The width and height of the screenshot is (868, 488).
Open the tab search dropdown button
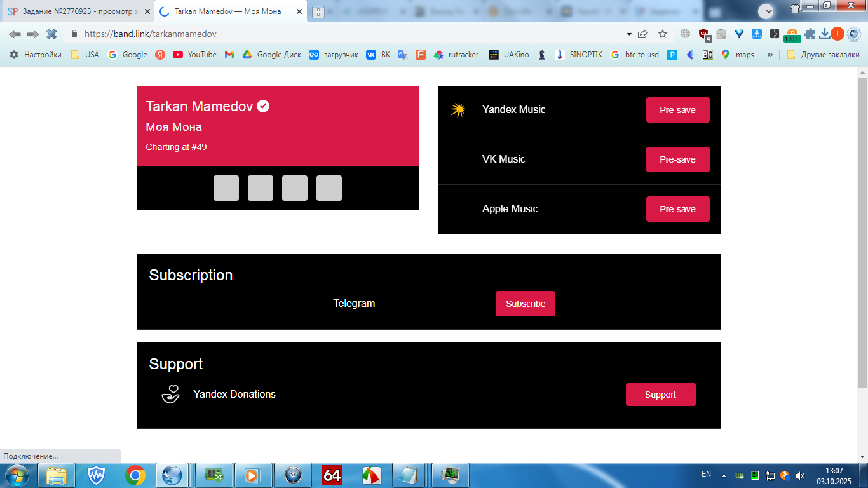767,11
